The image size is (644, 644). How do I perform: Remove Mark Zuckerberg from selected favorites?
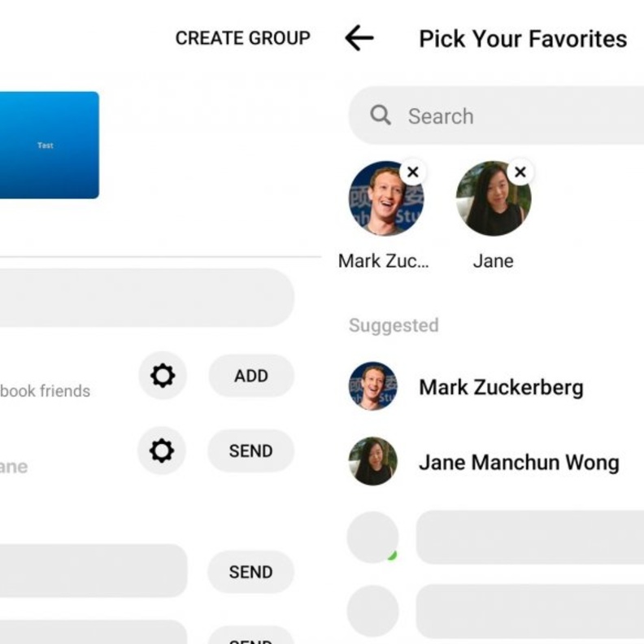point(413,172)
